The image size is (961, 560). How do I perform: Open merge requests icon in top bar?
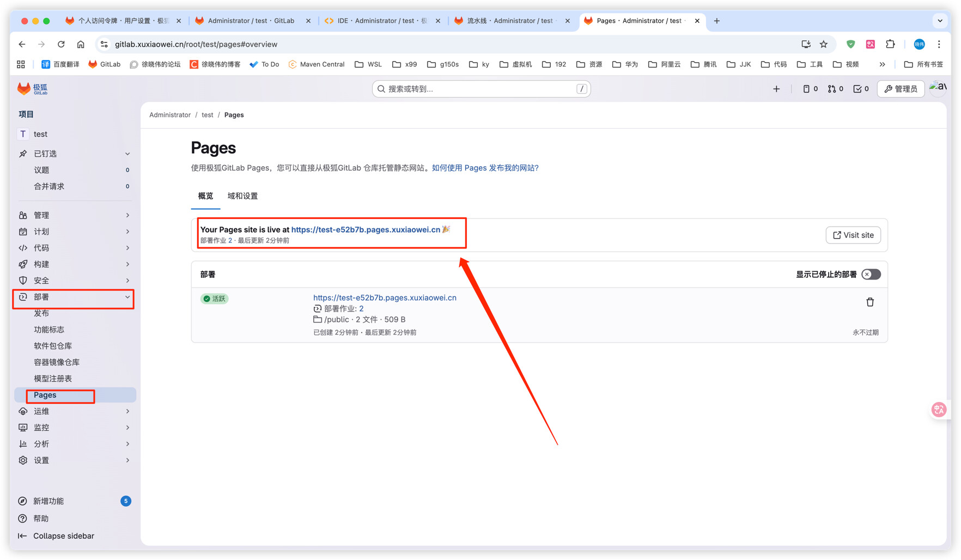point(835,89)
